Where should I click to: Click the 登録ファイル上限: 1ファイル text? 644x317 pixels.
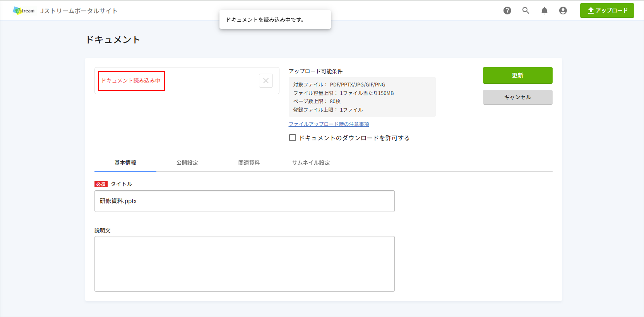point(328,110)
